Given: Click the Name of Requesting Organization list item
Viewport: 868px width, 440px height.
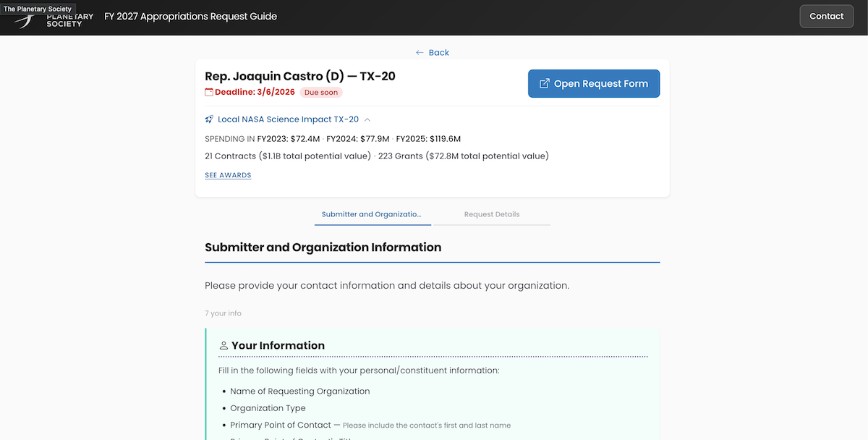Looking at the screenshot, I should [300, 391].
